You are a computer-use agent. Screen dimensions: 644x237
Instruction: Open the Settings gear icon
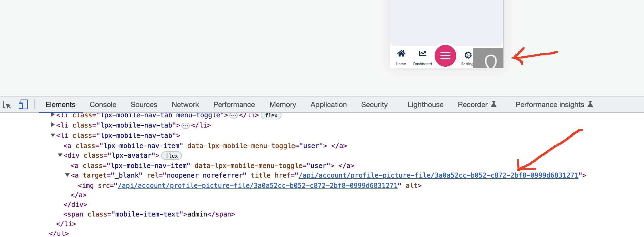point(468,55)
